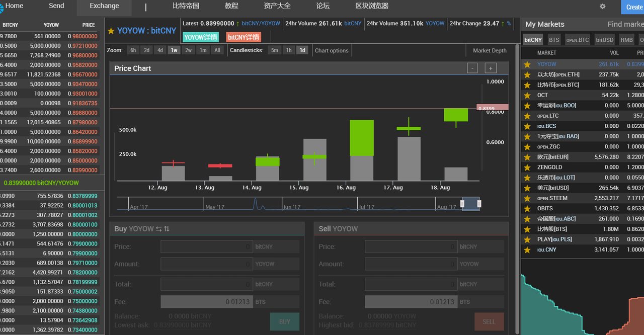This screenshot has width=644, height=335.
Task: Open the Send tab
Action: tap(56, 6)
